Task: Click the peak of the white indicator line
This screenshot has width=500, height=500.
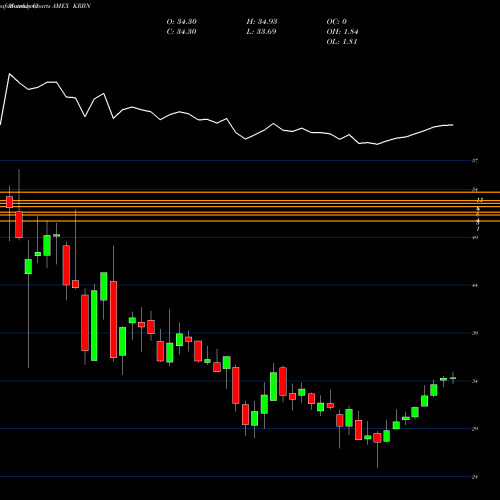Action: point(9,74)
